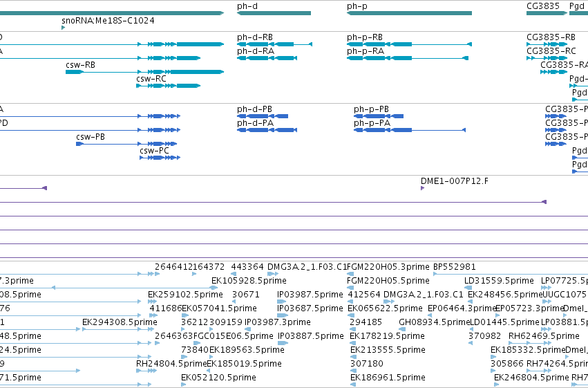Screen dimensions: 588x388
Task: Click EST 412564
Action: (x=350, y=302)
